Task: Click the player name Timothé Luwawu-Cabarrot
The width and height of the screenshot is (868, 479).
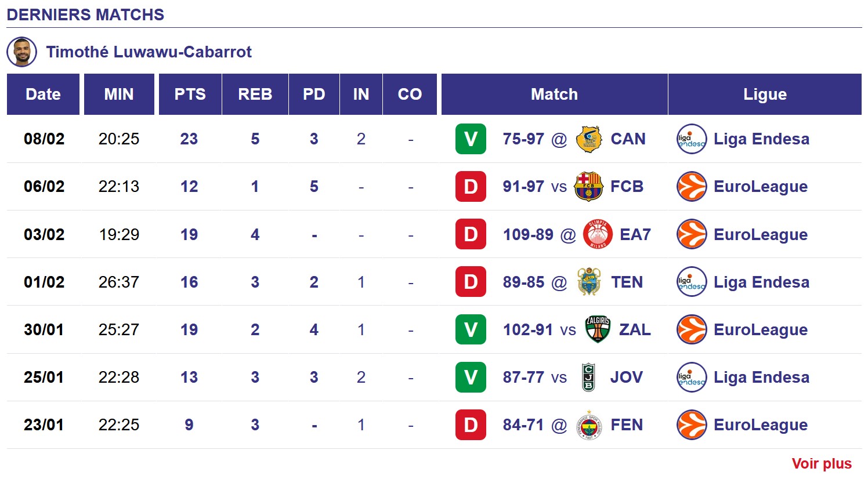Action: tap(149, 52)
